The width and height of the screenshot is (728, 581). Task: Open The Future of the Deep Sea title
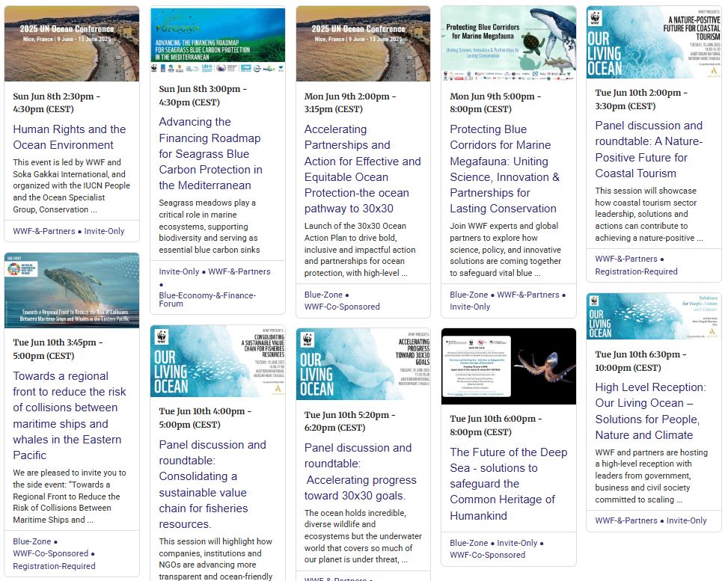(x=508, y=484)
